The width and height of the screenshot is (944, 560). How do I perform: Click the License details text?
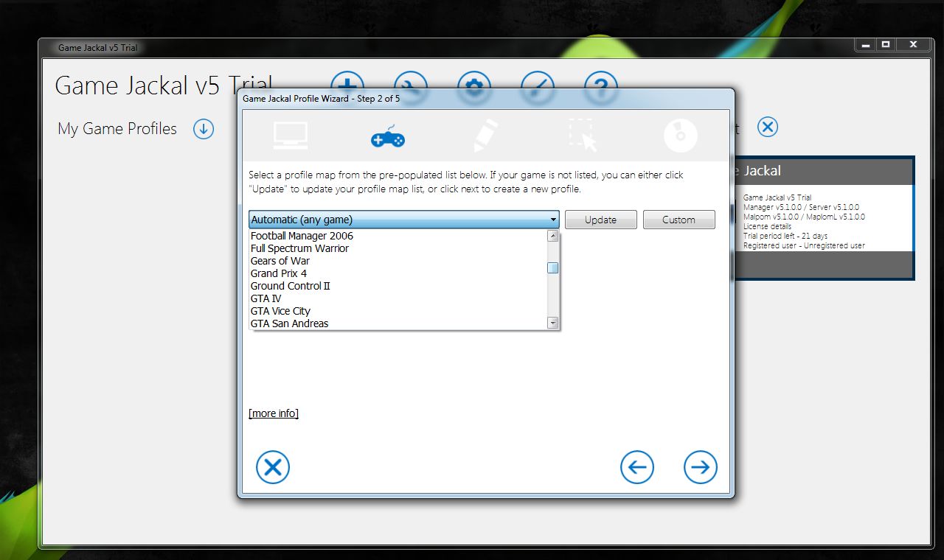tap(767, 226)
